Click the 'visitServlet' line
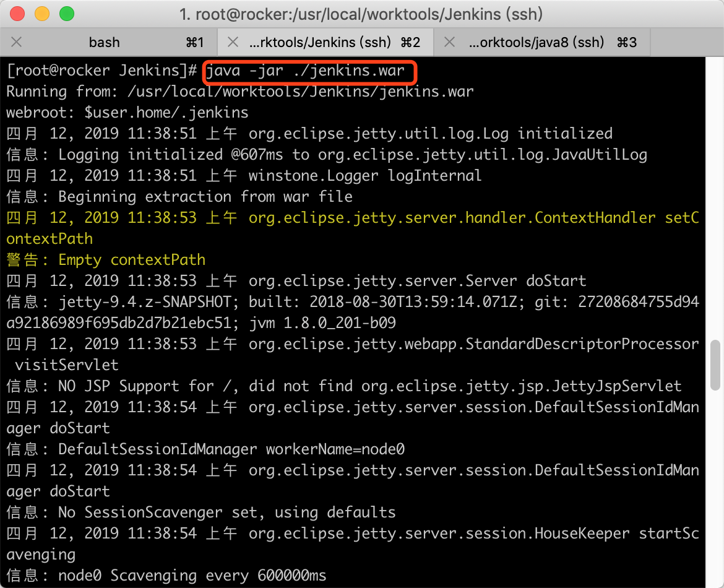 click(x=67, y=365)
